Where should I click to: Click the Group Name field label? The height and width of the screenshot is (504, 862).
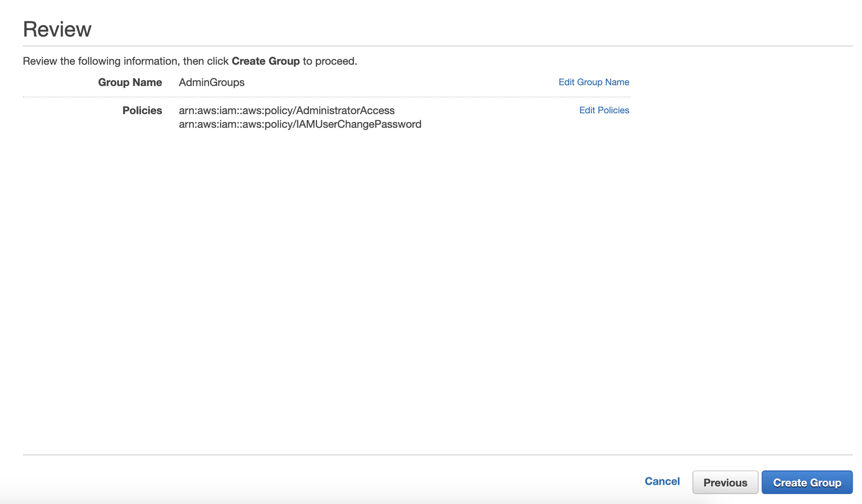coord(130,83)
